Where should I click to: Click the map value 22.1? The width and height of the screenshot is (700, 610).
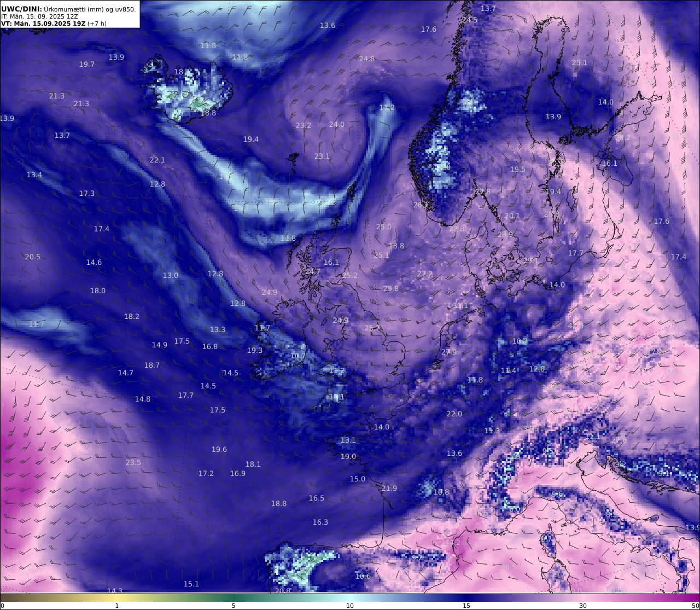[157, 160]
